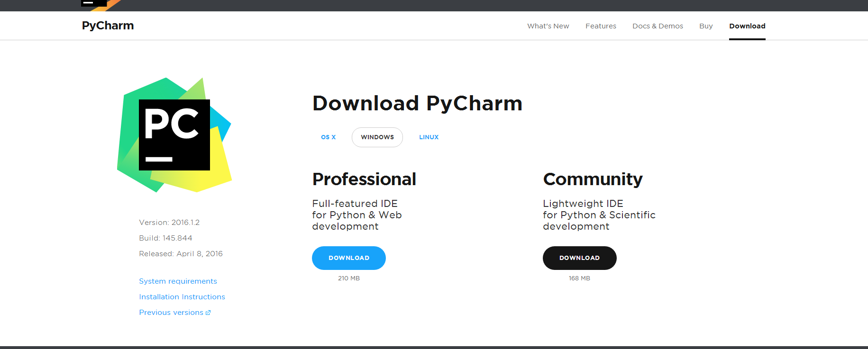
Task: Click the Full-featured IDE description text
Action: coord(357,215)
